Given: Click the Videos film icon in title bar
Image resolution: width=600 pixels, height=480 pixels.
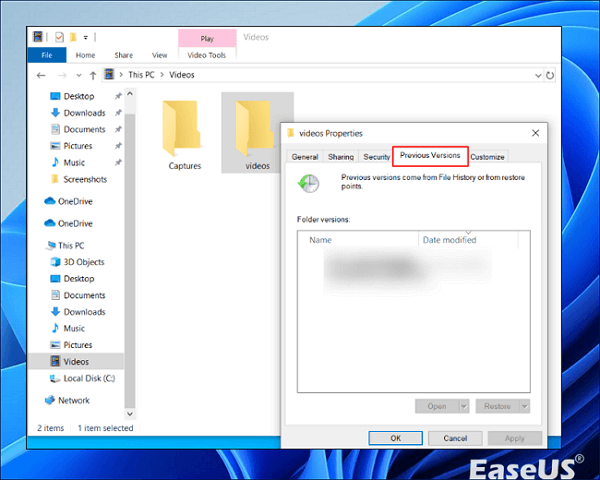Looking at the screenshot, I should click(38, 37).
